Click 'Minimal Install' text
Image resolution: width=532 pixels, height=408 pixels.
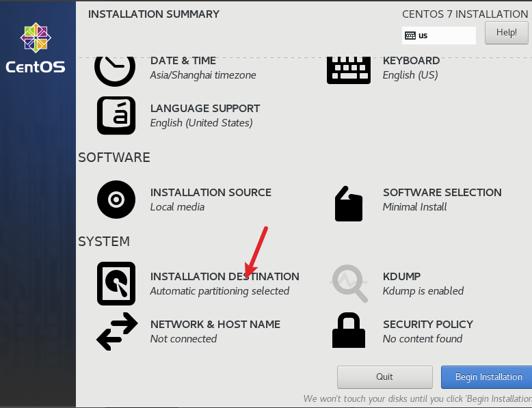click(414, 207)
